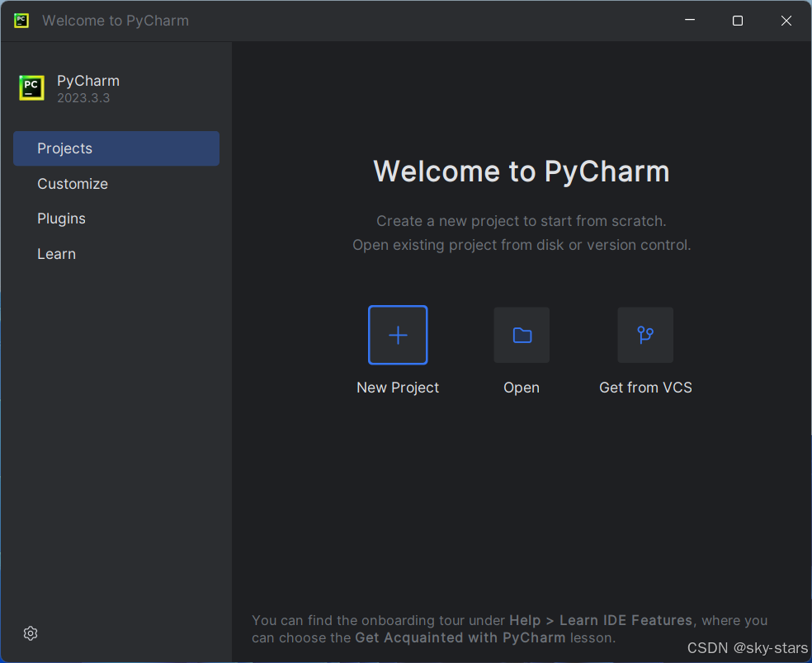Minimize the Welcome to PyCharm window
The height and width of the screenshot is (663, 812).
click(690, 20)
